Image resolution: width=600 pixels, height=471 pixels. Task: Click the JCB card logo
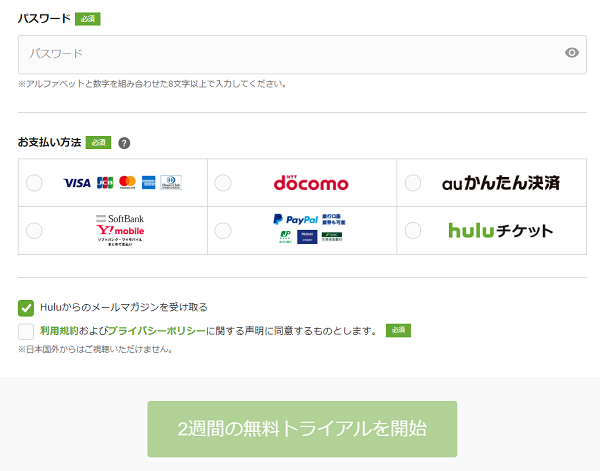[105, 183]
